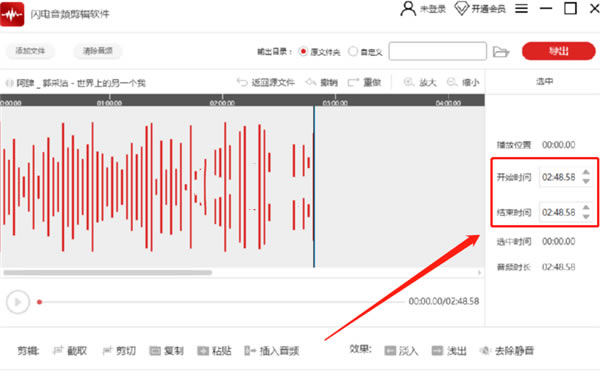Click the 撤销 undo tool

[321, 82]
